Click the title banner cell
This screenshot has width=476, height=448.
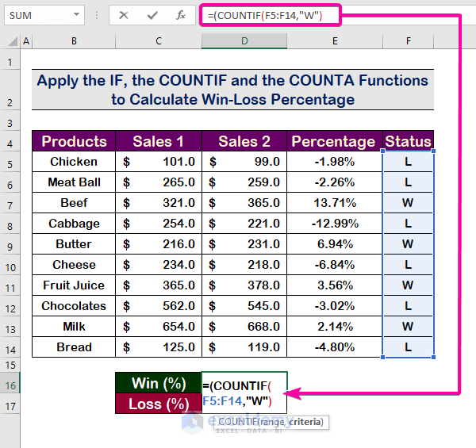pos(232,90)
